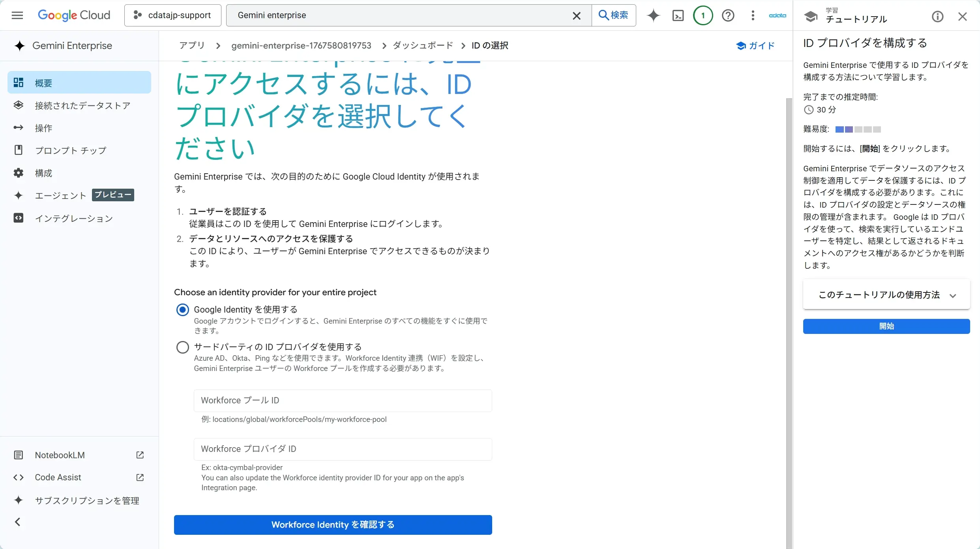Select Google Identity を使用する radio button
This screenshot has height=549, width=980.
[x=182, y=310]
